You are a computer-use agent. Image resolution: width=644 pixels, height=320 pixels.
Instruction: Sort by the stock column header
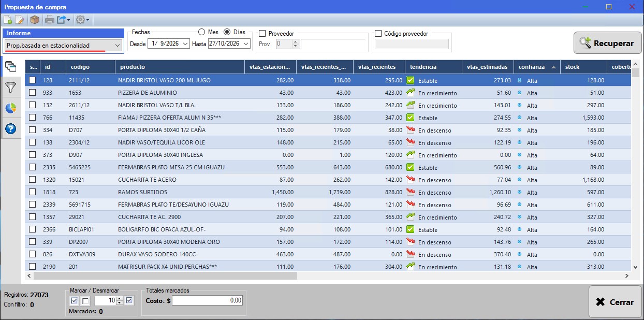pos(583,67)
